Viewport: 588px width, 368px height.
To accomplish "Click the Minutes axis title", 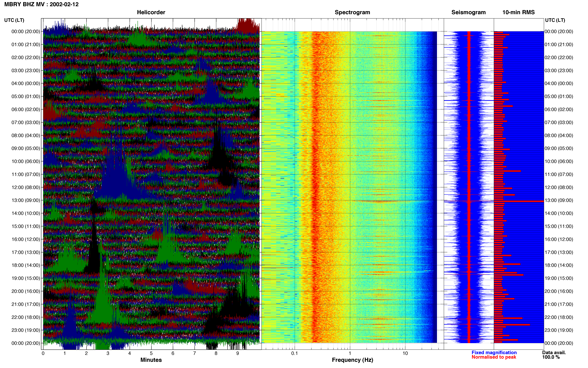I will click(151, 360).
